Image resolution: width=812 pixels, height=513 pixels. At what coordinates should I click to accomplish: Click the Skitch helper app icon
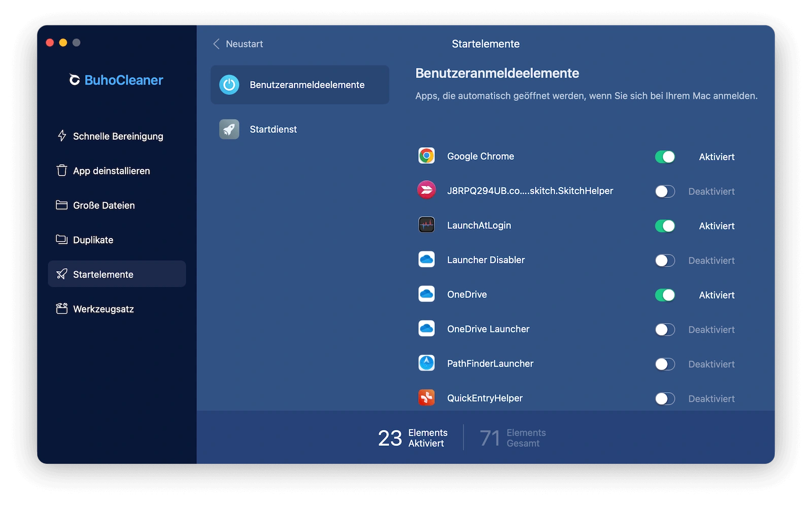[427, 190]
